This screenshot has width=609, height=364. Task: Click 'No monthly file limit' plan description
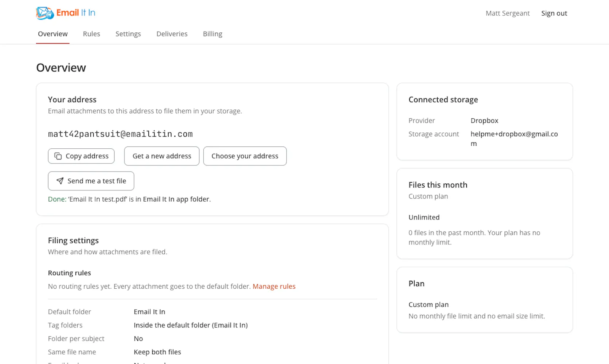point(477,316)
